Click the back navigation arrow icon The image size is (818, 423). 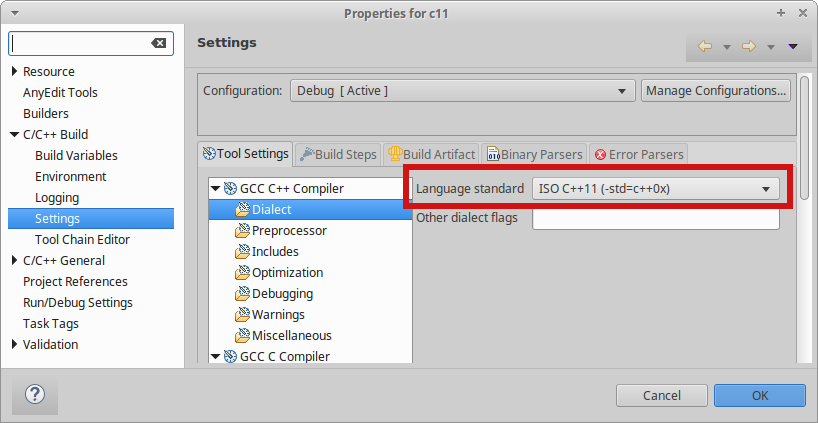[704, 46]
